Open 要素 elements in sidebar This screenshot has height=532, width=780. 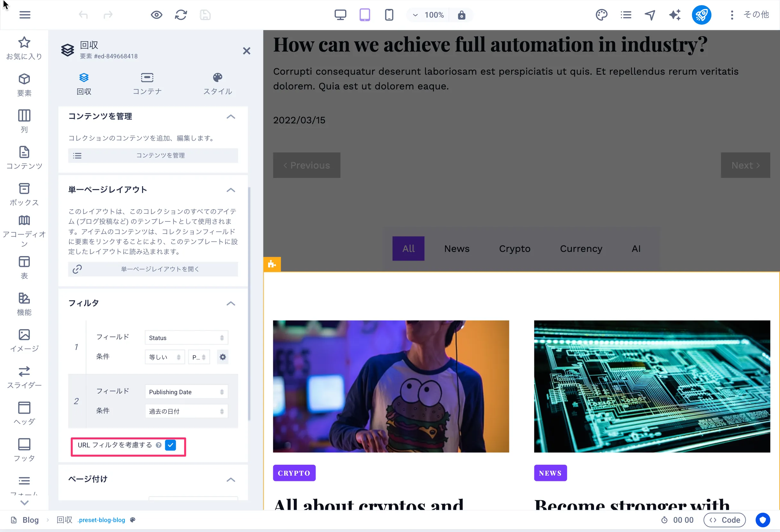(24, 85)
